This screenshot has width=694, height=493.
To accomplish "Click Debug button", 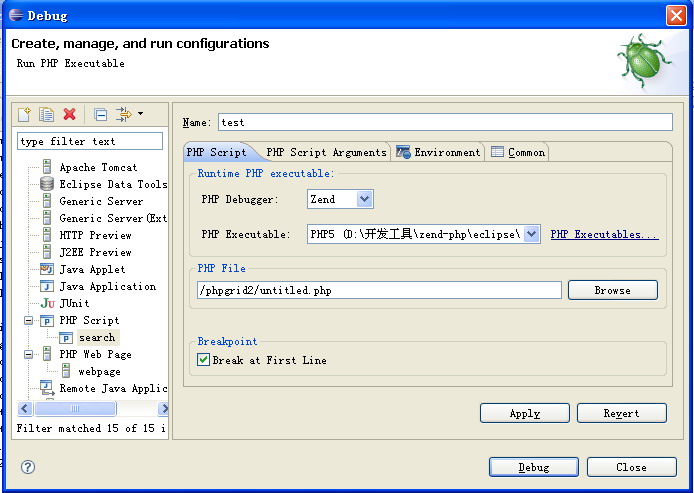I will point(534,467).
